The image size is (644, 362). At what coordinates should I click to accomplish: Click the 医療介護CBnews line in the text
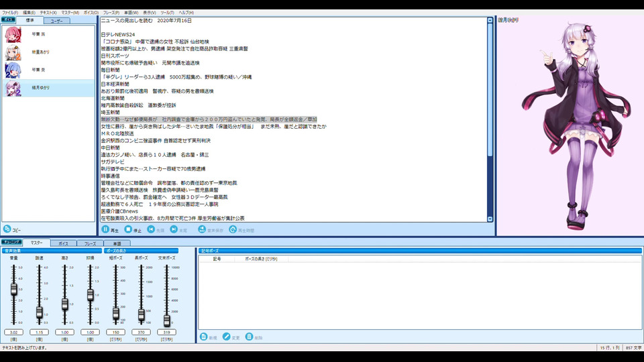coord(119,211)
